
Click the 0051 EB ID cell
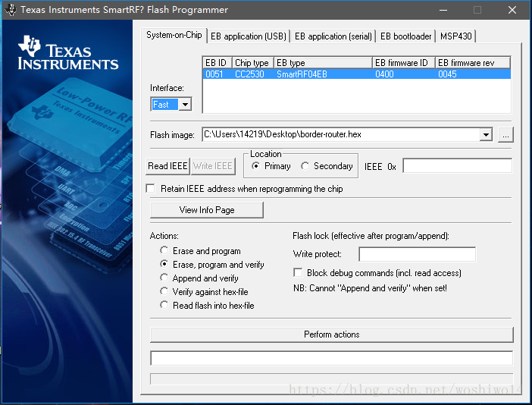point(214,74)
